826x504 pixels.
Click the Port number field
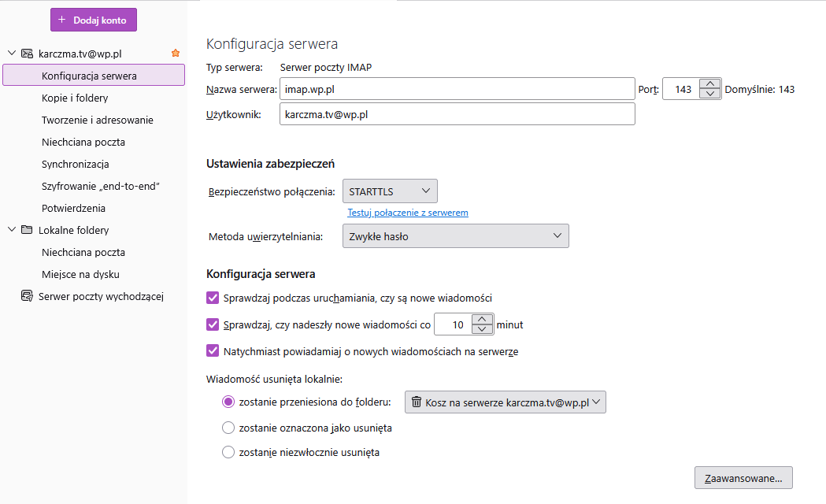click(x=681, y=89)
